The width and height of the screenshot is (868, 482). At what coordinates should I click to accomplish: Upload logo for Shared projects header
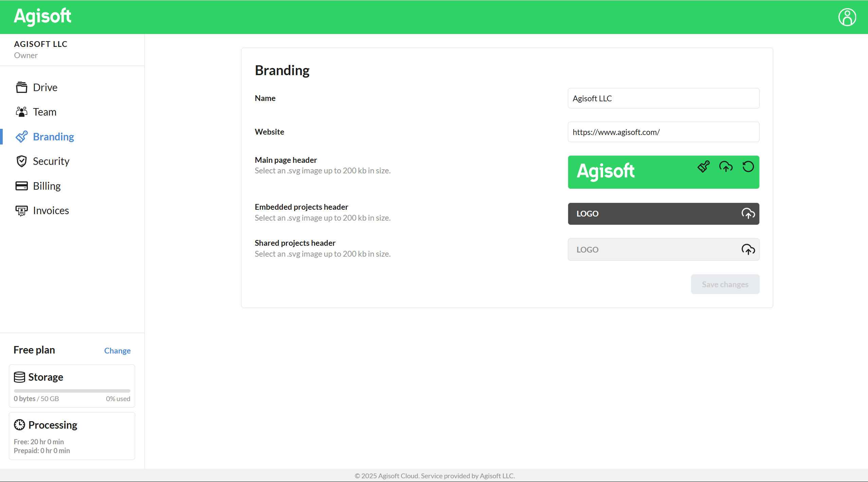748,249
